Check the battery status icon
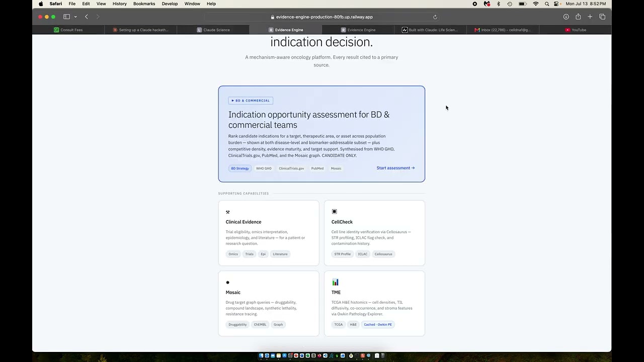Image resolution: width=644 pixels, height=362 pixels. pos(523,4)
